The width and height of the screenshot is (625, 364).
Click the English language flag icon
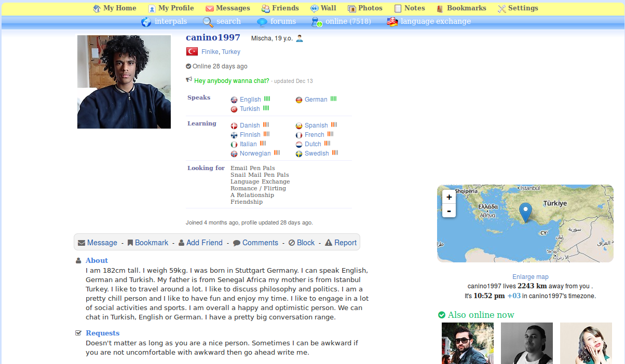(234, 100)
